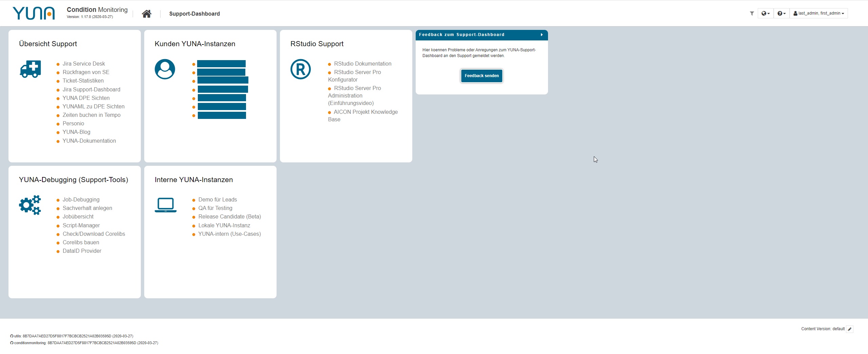Image resolution: width=868 pixels, height=354 pixels.
Task: Open the last_admin, first_admin user menu
Action: [x=818, y=13]
